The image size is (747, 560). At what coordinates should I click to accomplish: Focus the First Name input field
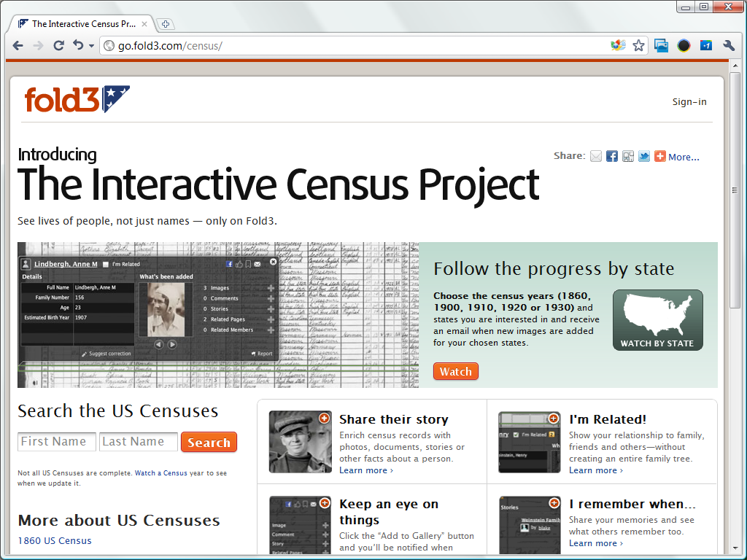point(57,442)
